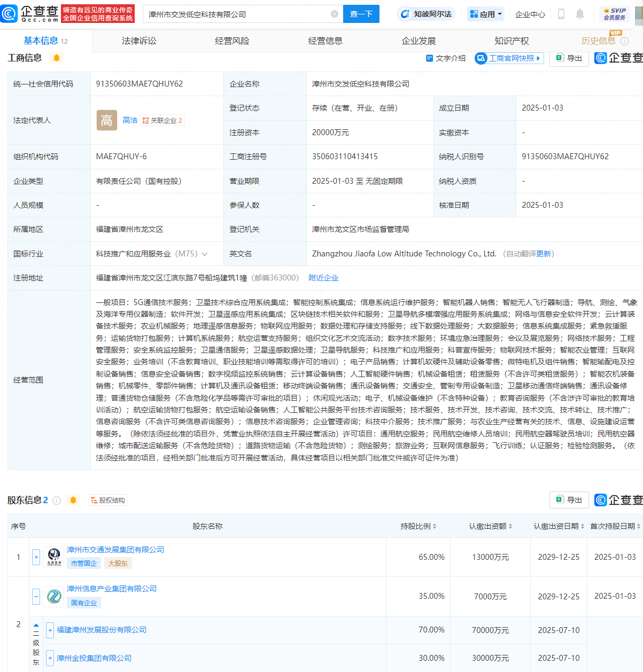
Task: Click the 大股东 tag
Action: [x=118, y=564]
